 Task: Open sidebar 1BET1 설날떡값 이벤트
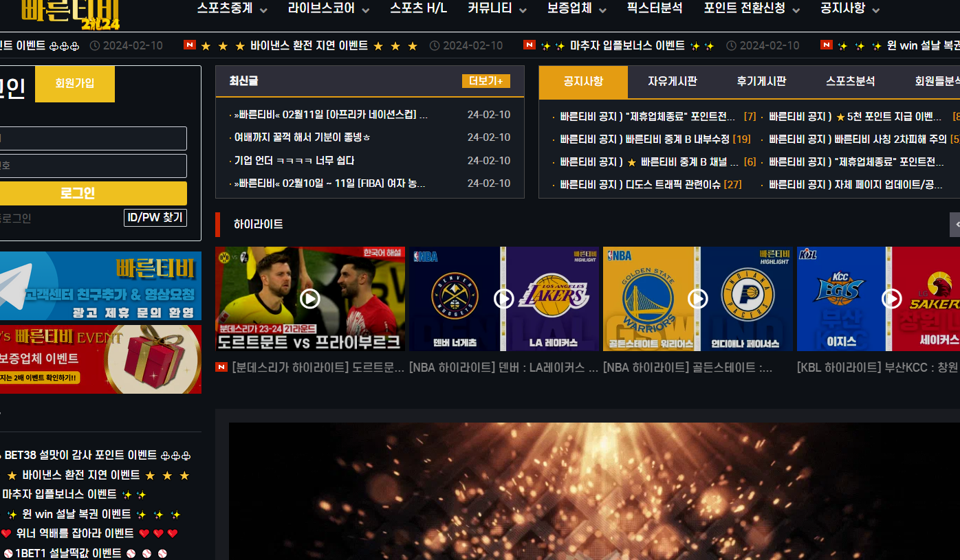[69, 553]
